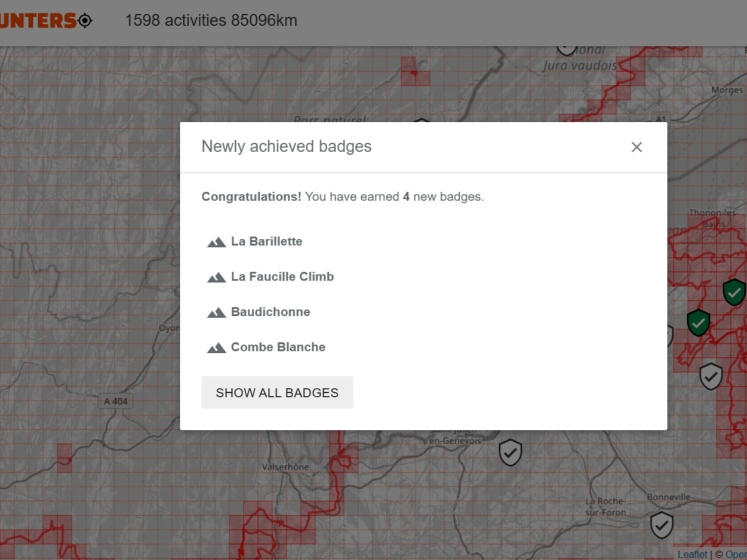Open the OpenStreetMap attribution link
The width and height of the screenshot is (747, 560).
coord(736,555)
